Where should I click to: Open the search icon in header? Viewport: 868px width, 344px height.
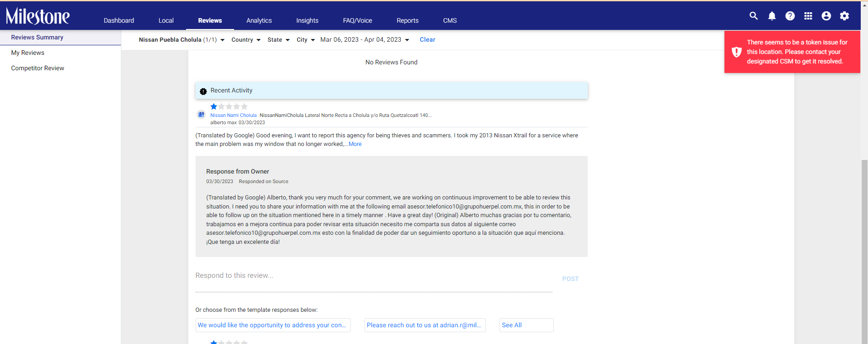pyautogui.click(x=753, y=16)
